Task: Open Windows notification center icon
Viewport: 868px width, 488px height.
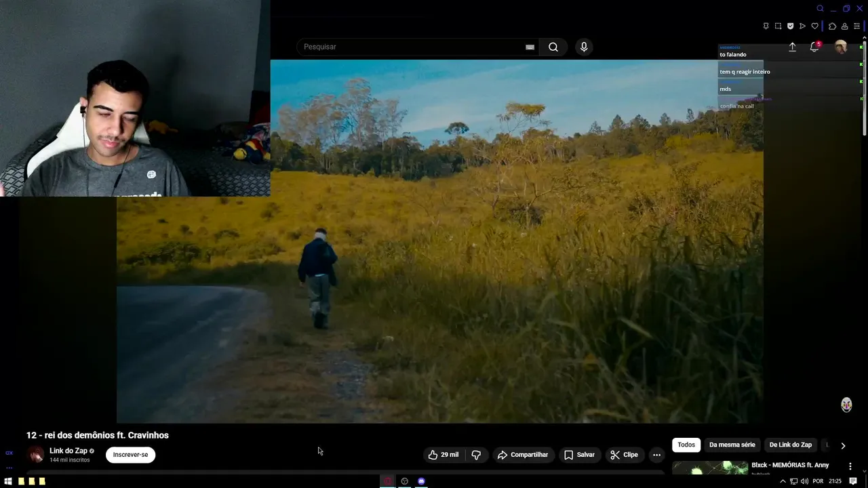Action: [x=853, y=481]
